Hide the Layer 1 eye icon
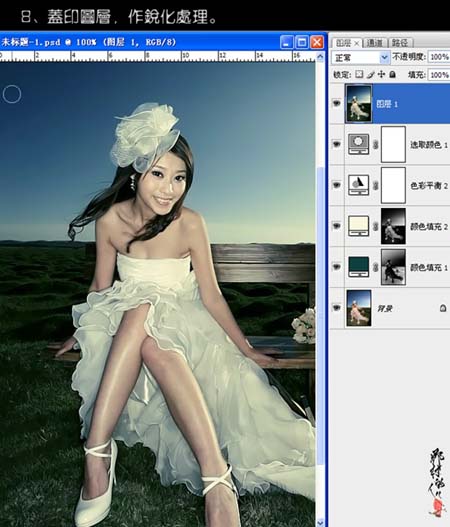This screenshot has width=450, height=527. [336, 104]
